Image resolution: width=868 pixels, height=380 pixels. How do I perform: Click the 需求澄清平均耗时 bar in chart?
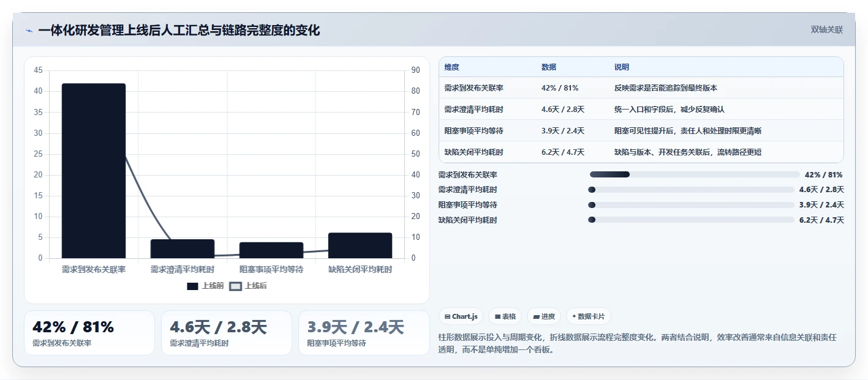(183, 248)
